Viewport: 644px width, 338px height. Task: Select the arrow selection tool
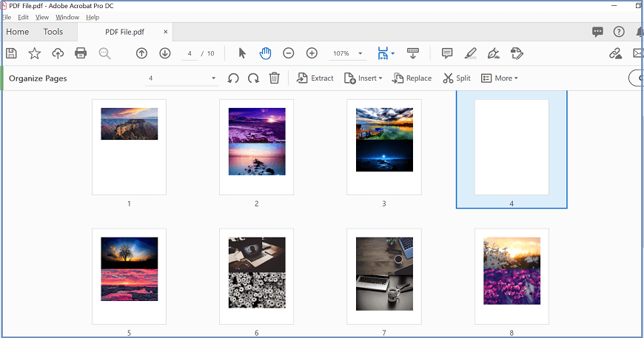point(242,53)
